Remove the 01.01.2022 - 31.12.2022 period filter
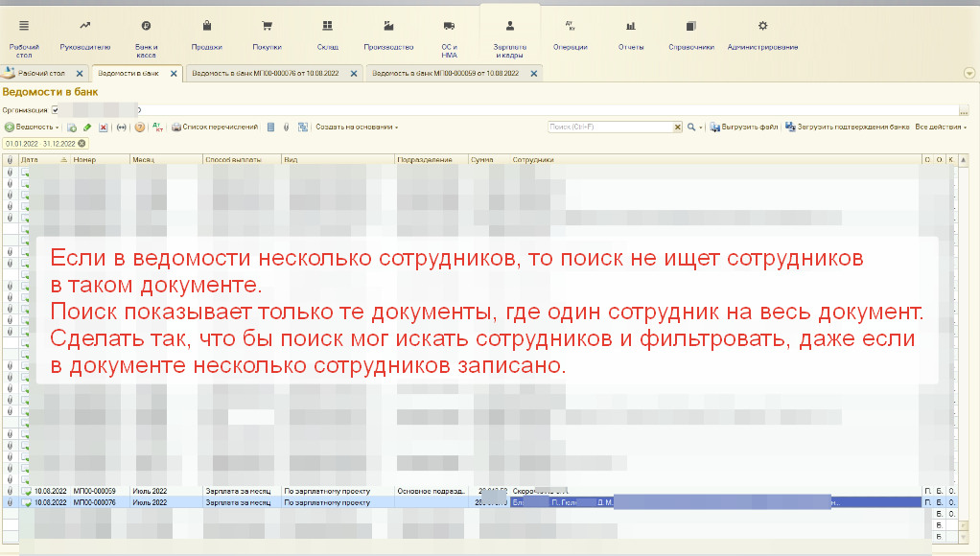Image resolution: width=980 pixels, height=556 pixels. (x=82, y=143)
